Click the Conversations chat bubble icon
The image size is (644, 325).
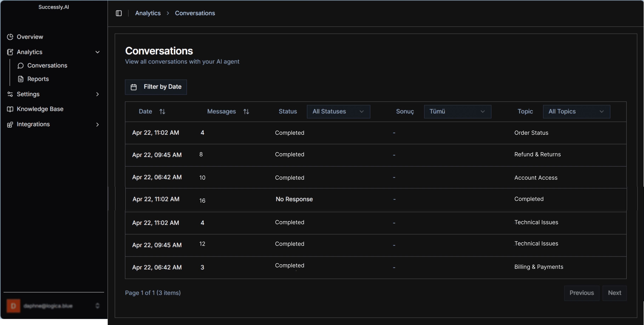pyautogui.click(x=21, y=65)
